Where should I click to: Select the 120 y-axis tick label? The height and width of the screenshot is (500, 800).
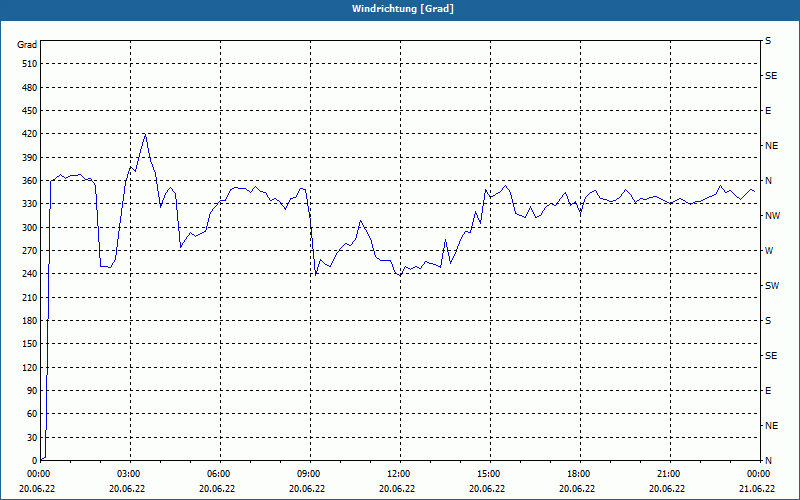(x=30, y=367)
